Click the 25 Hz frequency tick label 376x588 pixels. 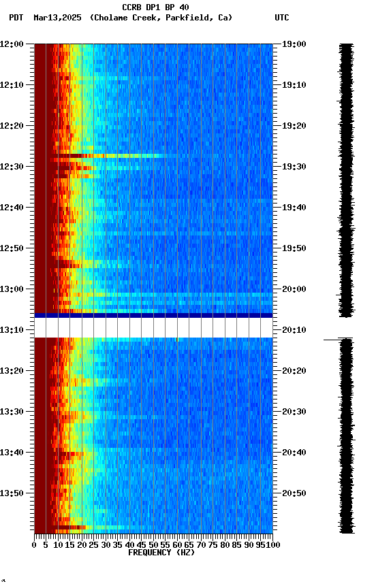[x=93, y=545]
